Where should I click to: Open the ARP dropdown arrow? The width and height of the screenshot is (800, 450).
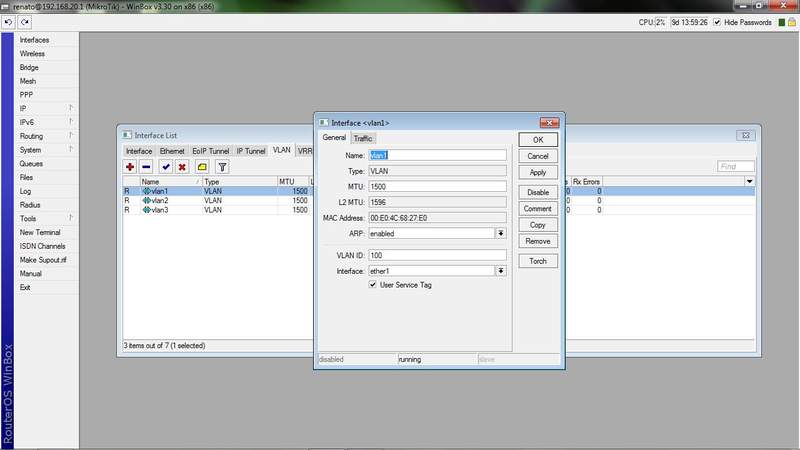501,233
